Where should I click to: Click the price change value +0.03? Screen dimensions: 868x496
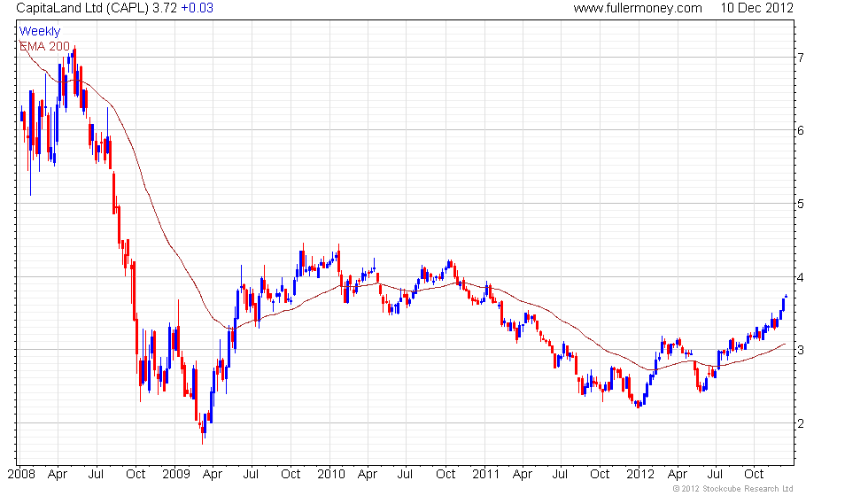pos(197,8)
